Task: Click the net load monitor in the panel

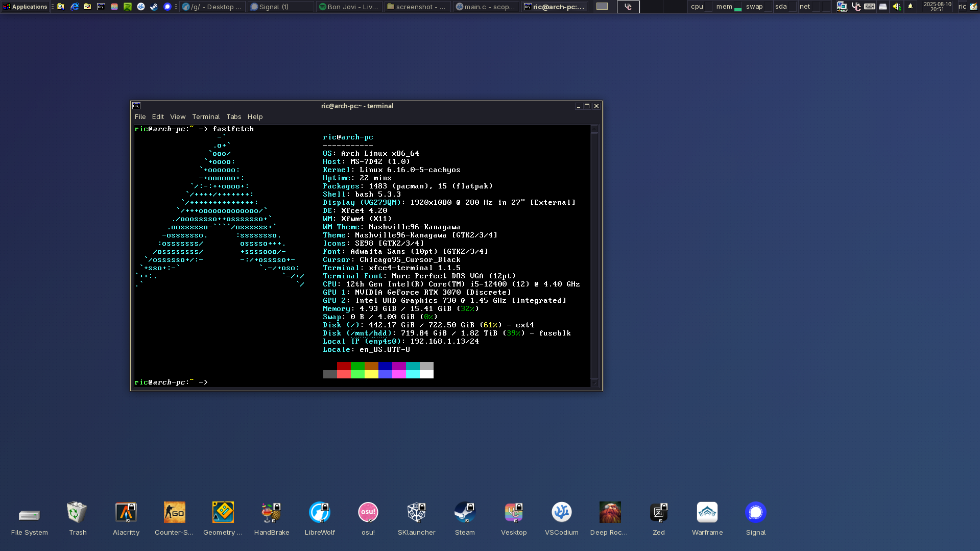Action: (x=814, y=7)
